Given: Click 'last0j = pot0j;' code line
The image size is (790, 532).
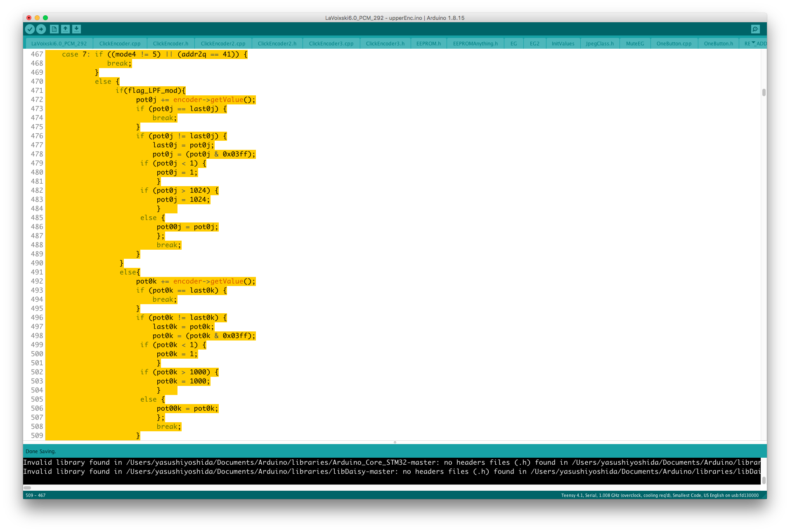Looking at the screenshot, I should coord(183,145).
